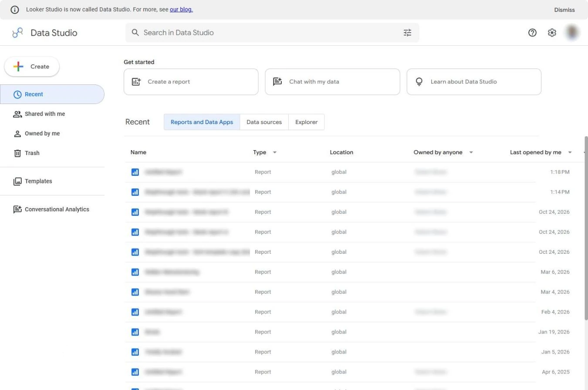
Task: Click the magnifier icon in the search bar
Action: [135, 33]
